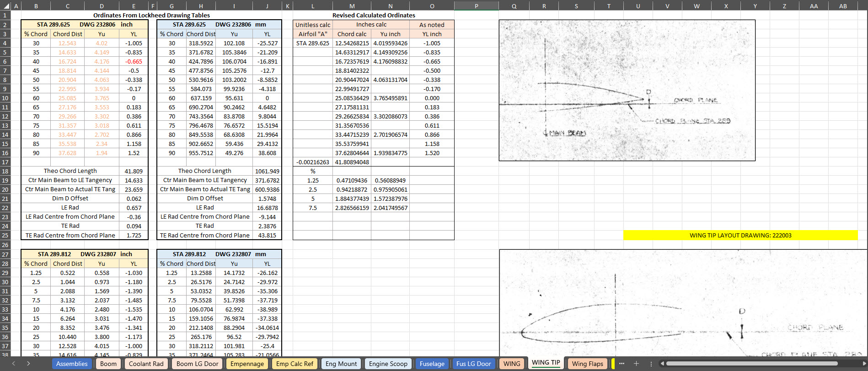Click the horizontal scrollbar left arrow
The height and width of the screenshot is (371, 868).
662,364
